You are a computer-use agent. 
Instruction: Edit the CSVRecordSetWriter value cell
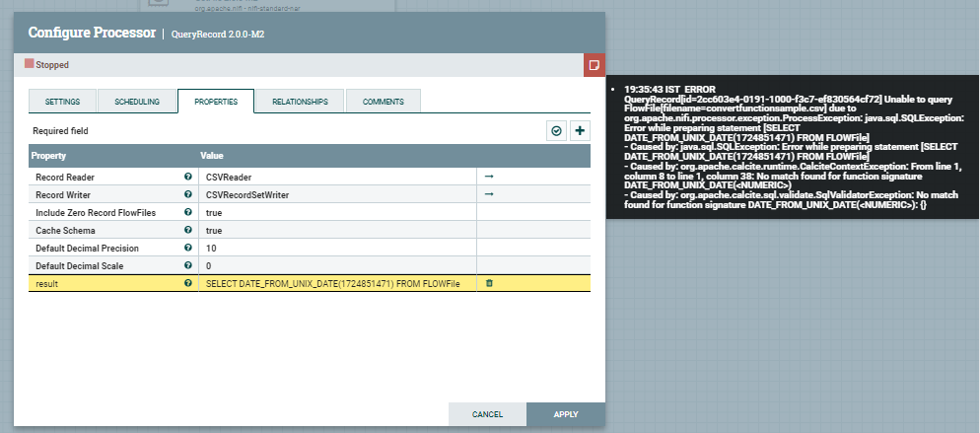[337, 195]
